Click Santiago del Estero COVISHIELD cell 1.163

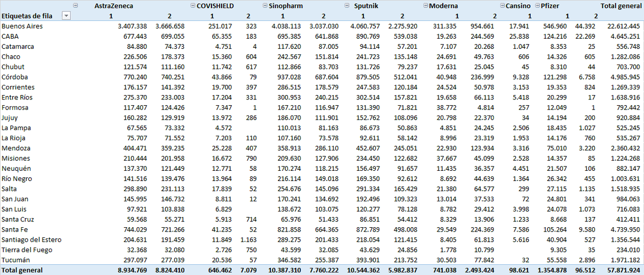[248, 240]
